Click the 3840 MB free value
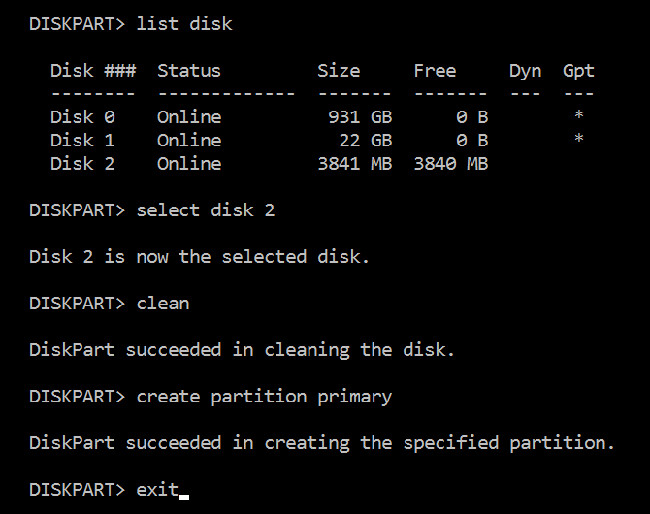The width and height of the screenshot is (650, 514). pyautogui.click(x=451, y=164)
